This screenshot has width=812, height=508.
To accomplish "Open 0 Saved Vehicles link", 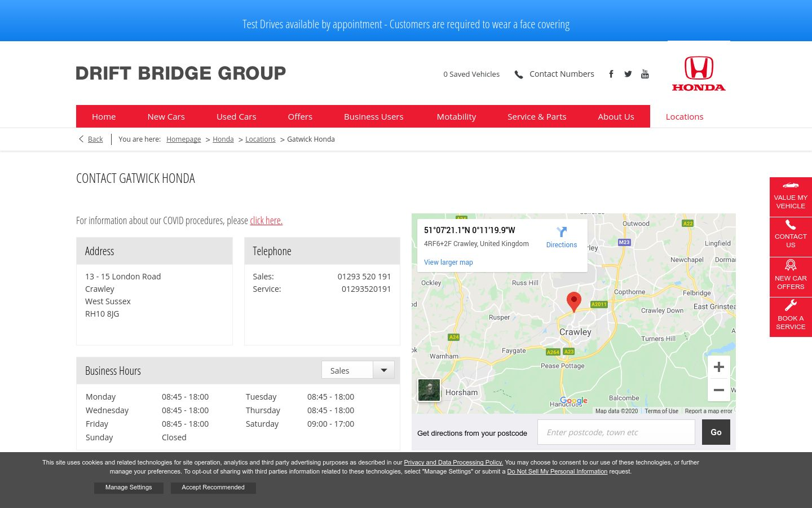I will click(x=471, y=74).
